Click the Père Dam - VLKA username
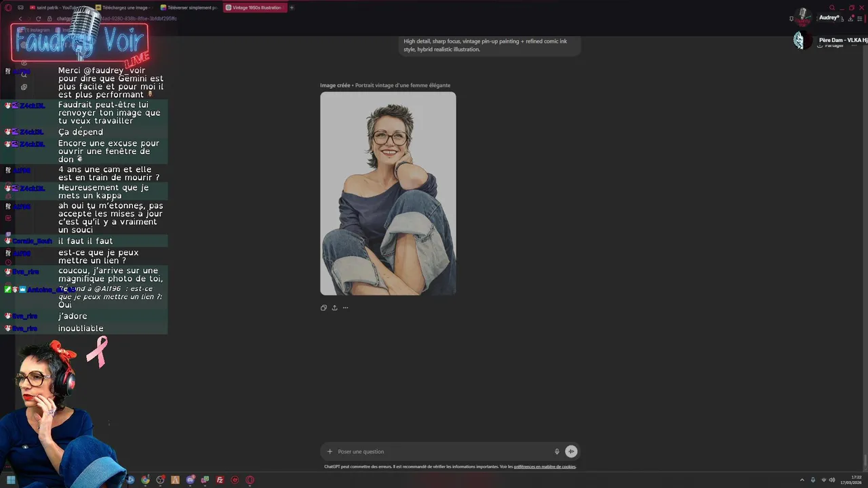868x488 pixels. click(x=843, y=41)
